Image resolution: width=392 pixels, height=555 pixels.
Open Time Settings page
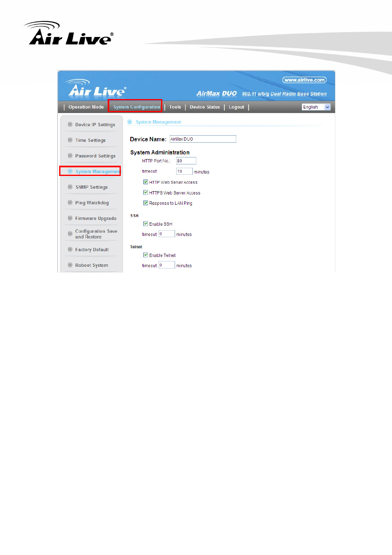90,140
